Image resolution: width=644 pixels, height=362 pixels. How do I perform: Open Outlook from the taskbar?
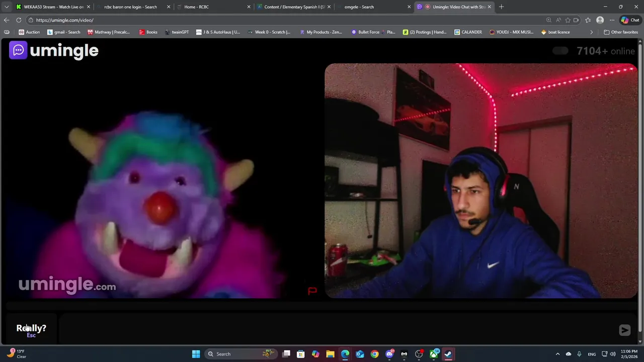360,354
